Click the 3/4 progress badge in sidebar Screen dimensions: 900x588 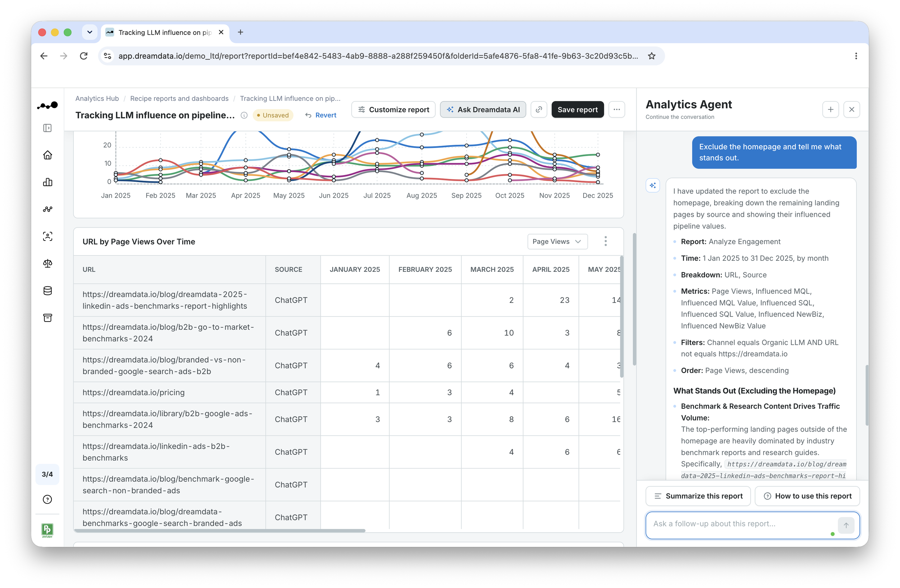coord(47,474)
